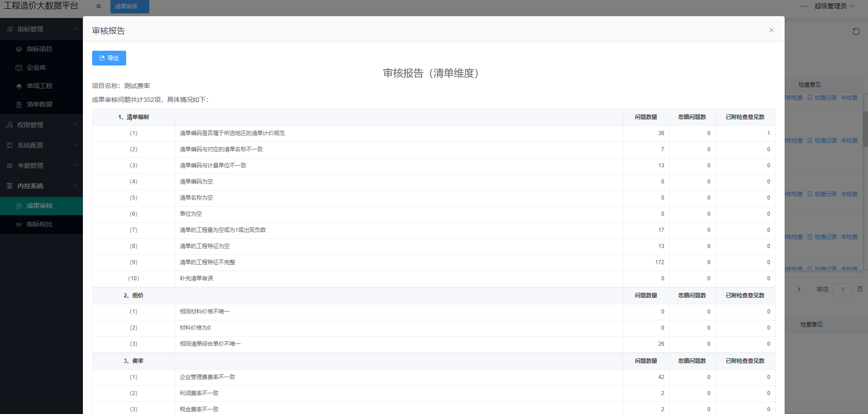
Task: Go to next page with pagination arrow
Action: coord(799,289)
